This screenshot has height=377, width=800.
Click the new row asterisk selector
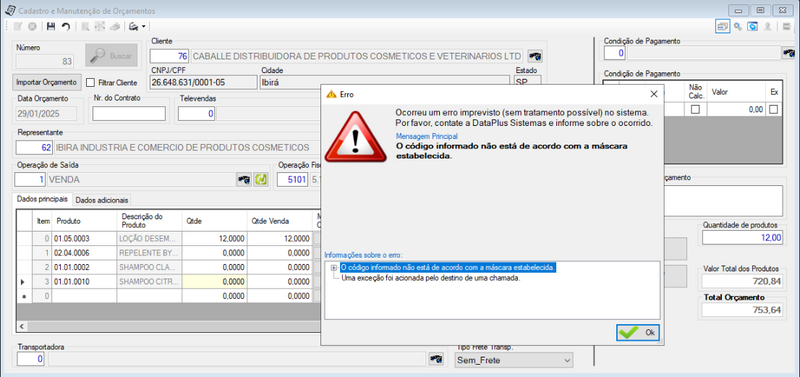[24, 296]
